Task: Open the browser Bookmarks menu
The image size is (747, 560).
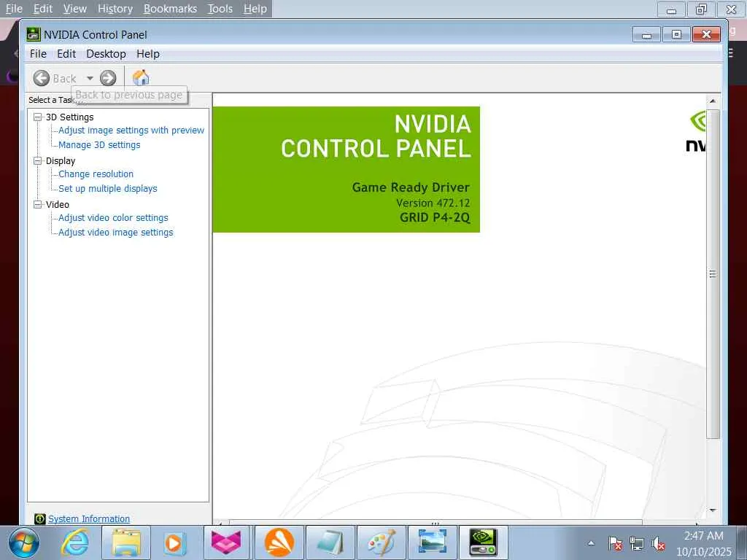Action: pyautogui.click(x=170, y=9)
